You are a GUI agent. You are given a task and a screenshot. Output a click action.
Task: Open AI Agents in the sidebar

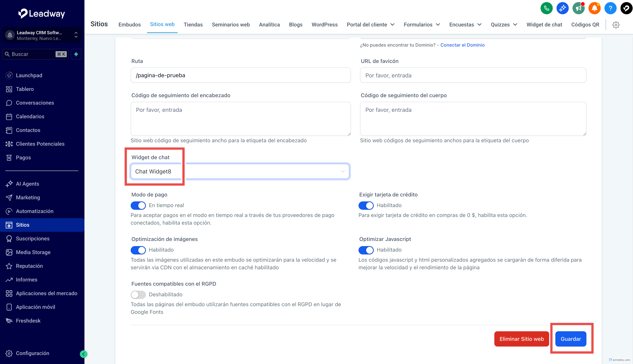(28, 184)
